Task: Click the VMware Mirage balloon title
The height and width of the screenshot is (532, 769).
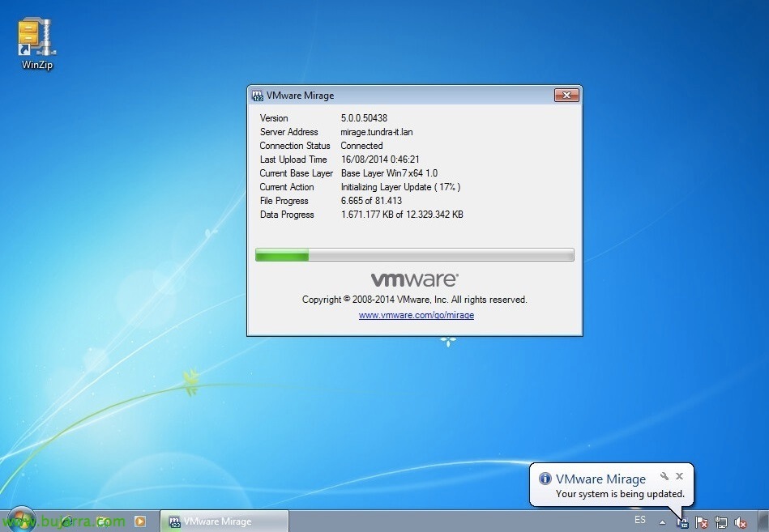Action: (600, 479)
